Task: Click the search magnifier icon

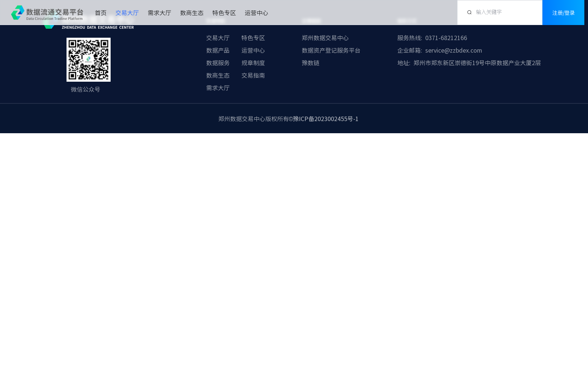Action: click(x=469, y=13)
